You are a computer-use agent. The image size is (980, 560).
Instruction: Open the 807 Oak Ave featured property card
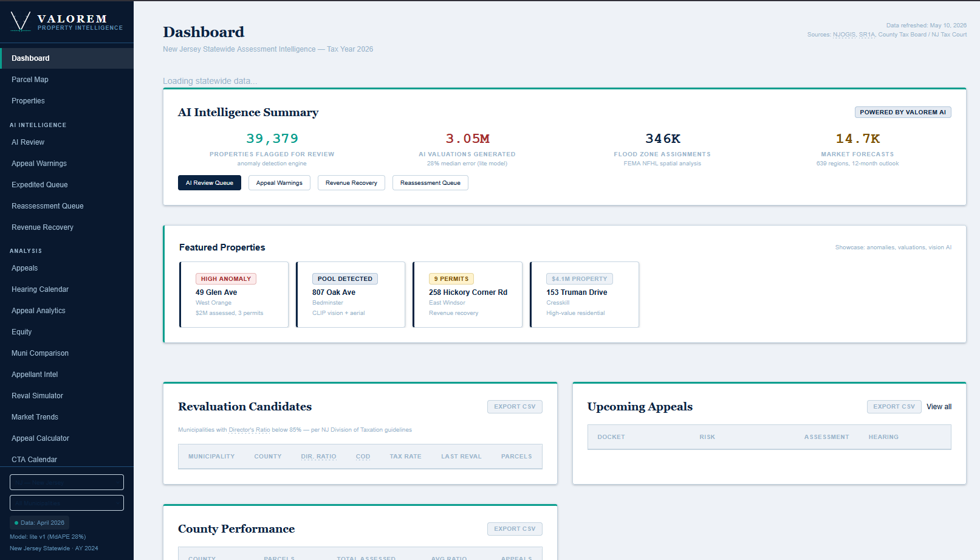pyautogui.click(x=351, y=295)
